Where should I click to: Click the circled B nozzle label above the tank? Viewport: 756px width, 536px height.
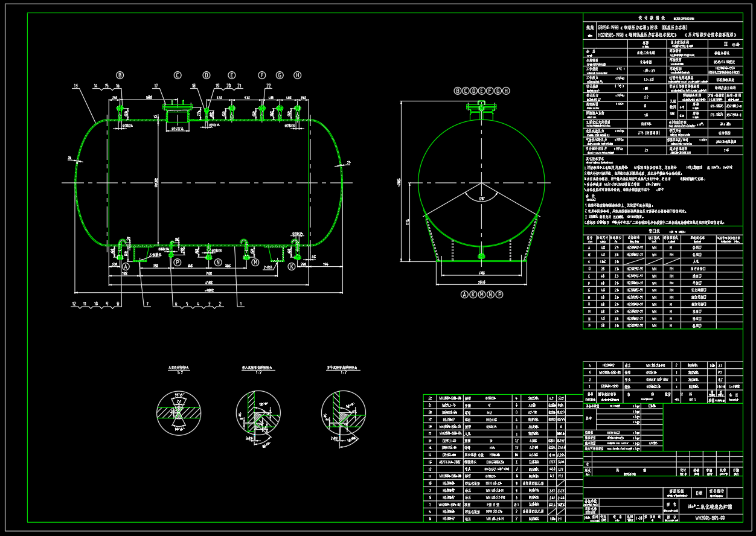[x=120, y=75]
